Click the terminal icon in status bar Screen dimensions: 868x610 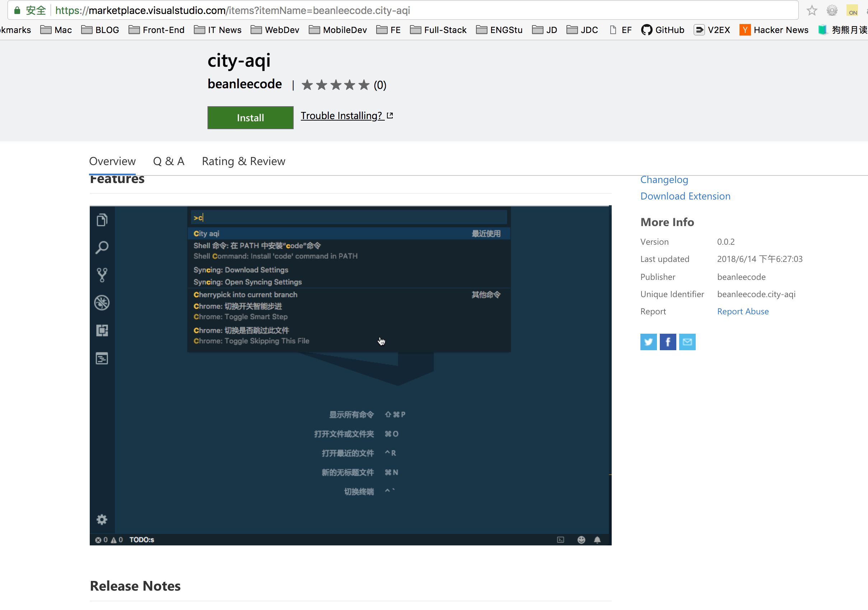click(561, 540)
